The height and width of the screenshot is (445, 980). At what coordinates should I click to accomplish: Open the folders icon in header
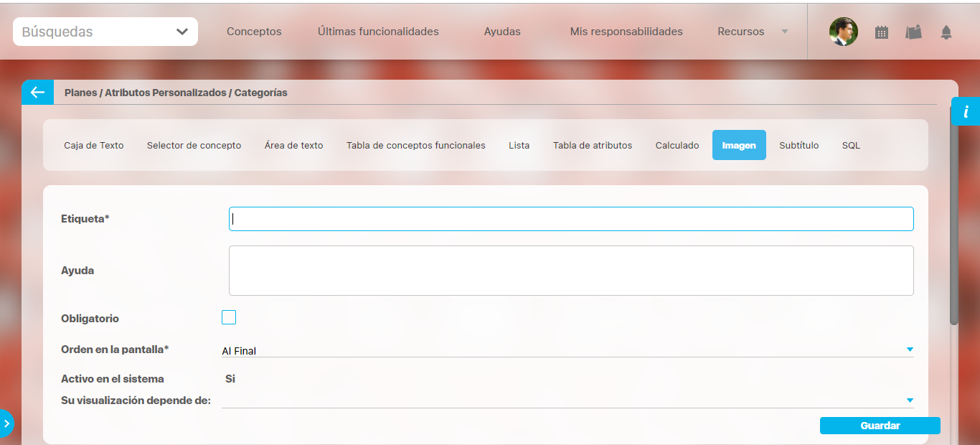(913, 32)
